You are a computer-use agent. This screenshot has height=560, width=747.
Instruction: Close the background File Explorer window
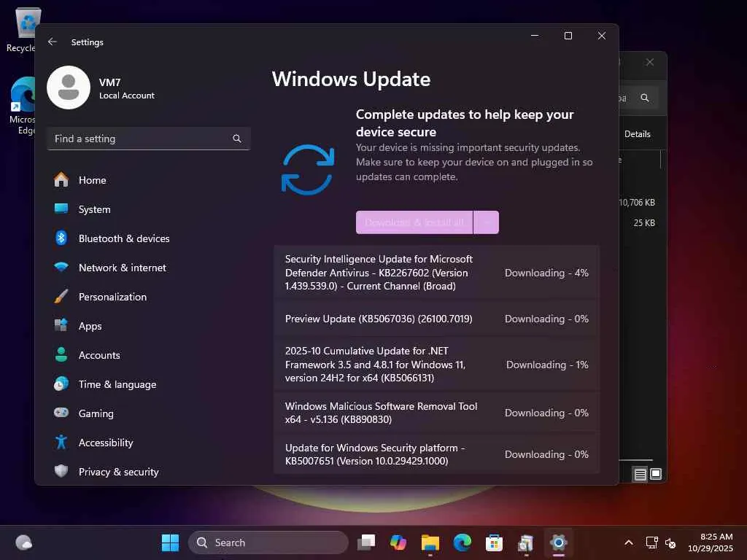coord(650,63)
